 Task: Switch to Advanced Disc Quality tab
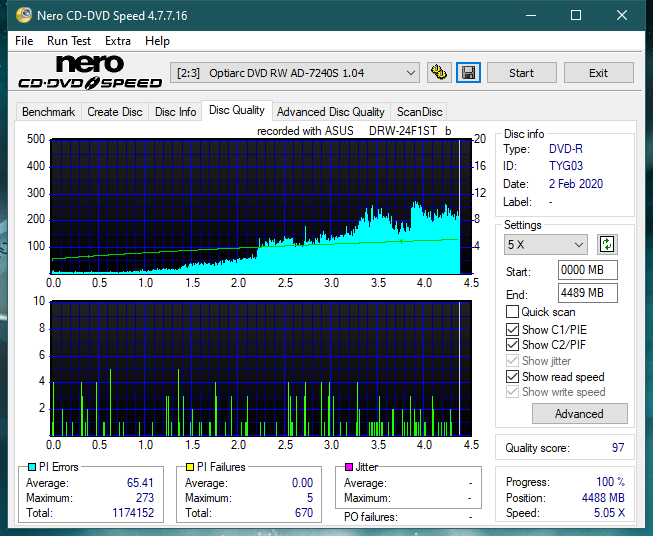[x=331, y=112]
